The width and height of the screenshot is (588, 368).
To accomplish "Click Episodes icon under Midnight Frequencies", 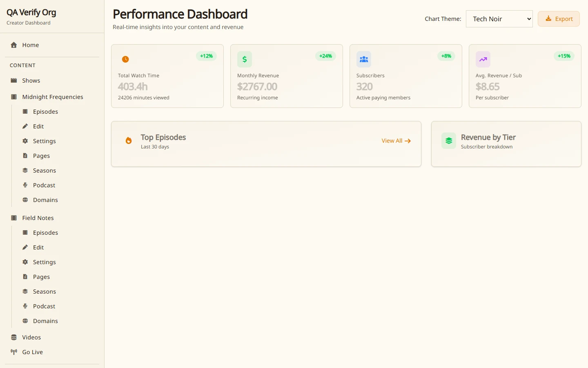I will pyautogui.click(x=25, y=112).
